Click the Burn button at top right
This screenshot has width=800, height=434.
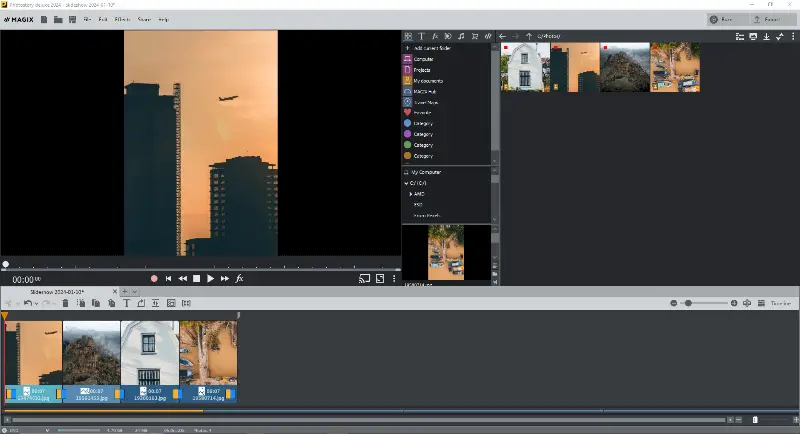727,19
